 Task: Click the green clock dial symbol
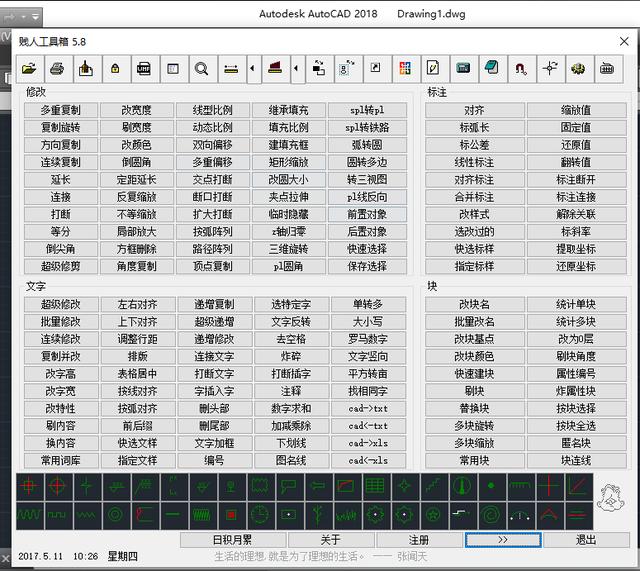(260, 515)
